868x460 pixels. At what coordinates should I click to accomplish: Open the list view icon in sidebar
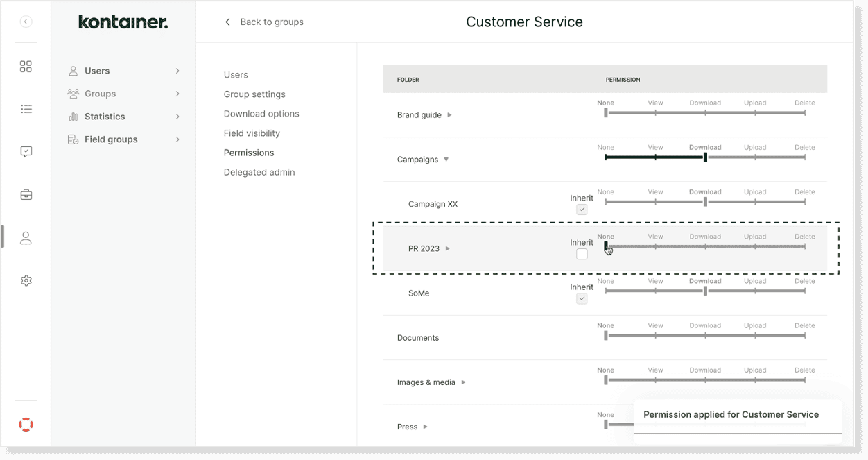coord(26,109)
